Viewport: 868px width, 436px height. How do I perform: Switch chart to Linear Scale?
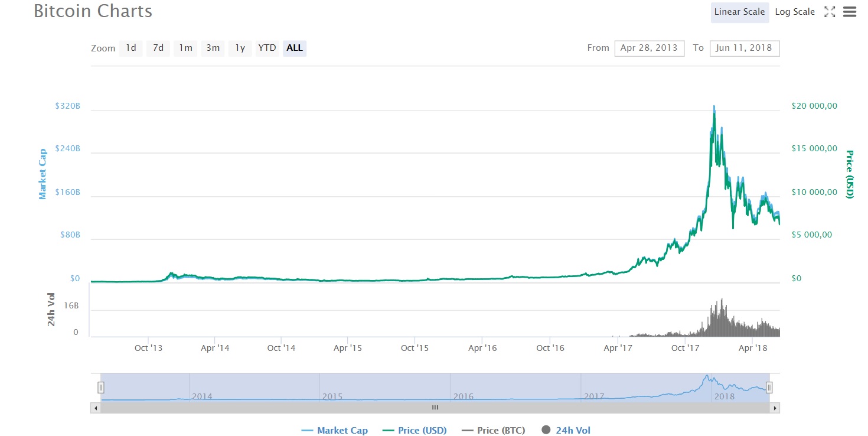(739, 12)
